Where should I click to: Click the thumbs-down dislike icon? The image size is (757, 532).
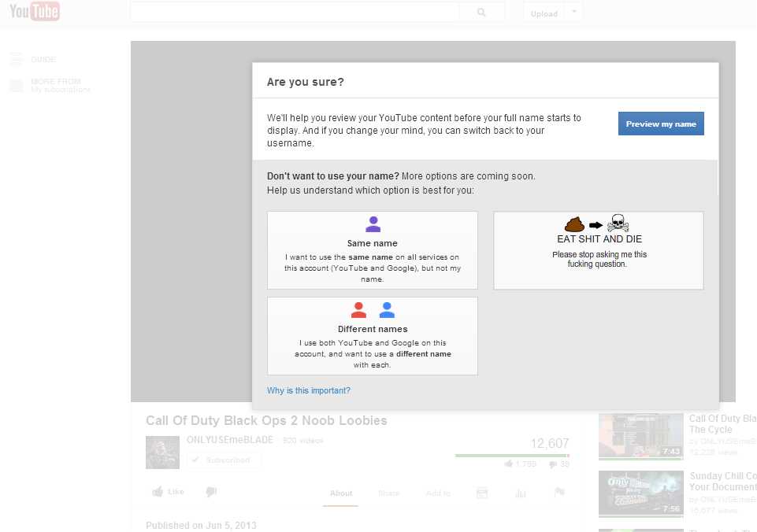coord(211,492)
